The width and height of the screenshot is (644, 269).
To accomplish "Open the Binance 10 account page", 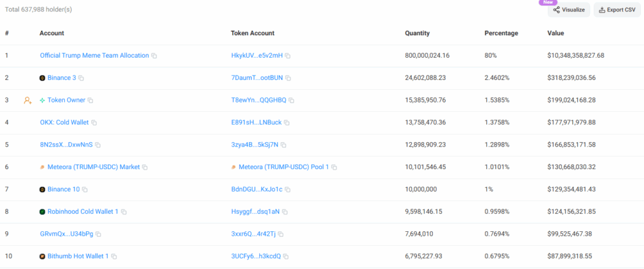I will click(64, 189).
